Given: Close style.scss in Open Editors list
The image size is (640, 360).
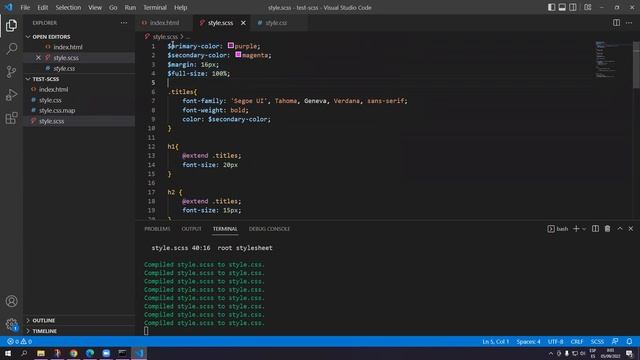Looking at the screenshot, I should [x=38, y=58].
